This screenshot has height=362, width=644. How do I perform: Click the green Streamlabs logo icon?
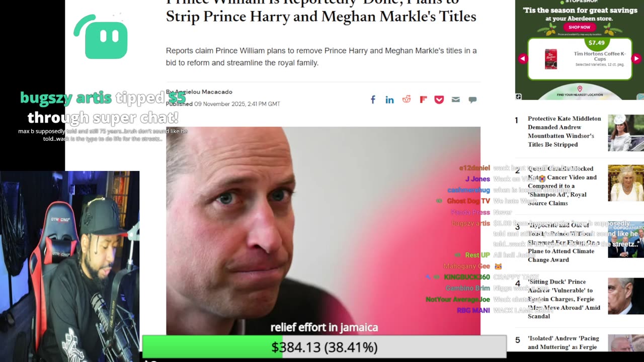(101, 37)
